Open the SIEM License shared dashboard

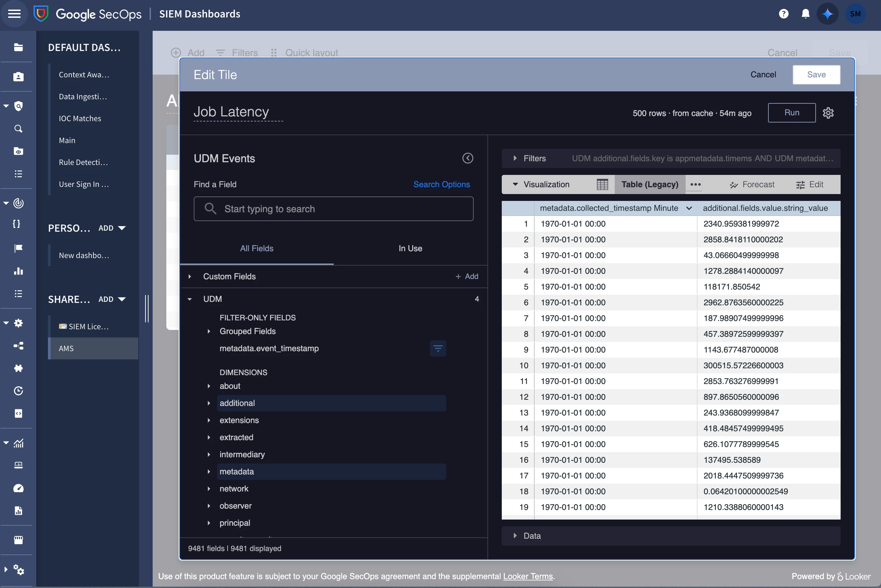84,327
